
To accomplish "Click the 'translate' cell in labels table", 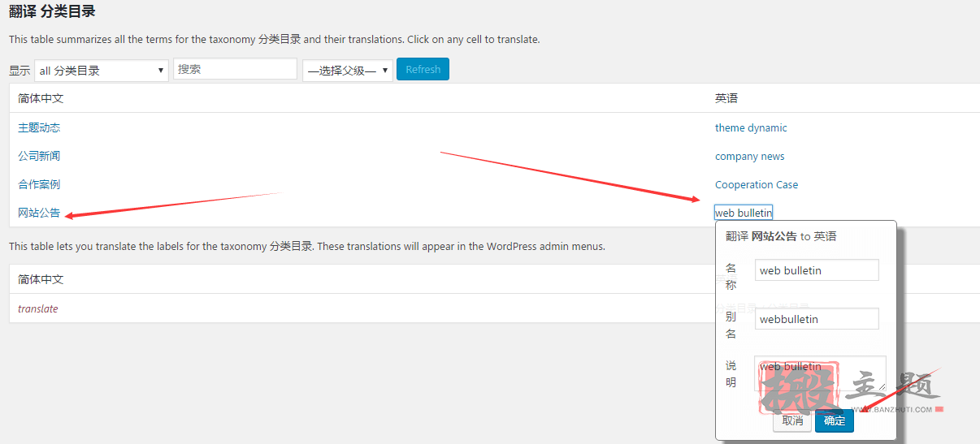I will point(38,308).
